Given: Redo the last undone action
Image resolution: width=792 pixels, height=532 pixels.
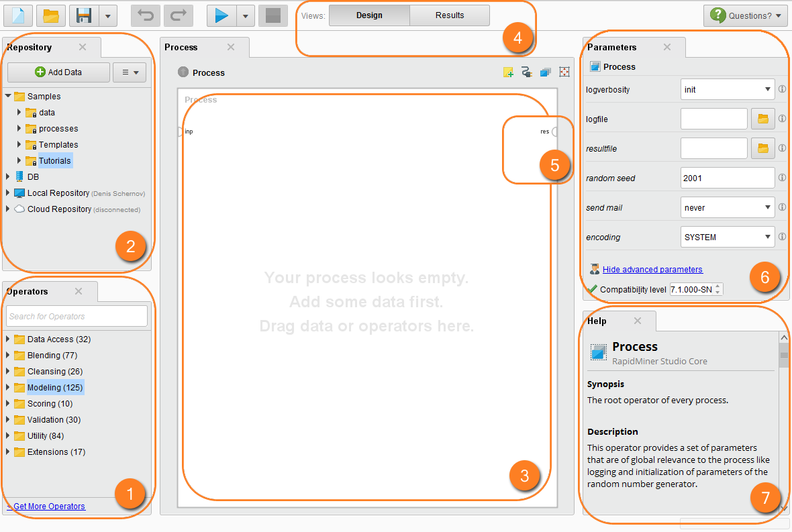Looking at the screenshot, I should [x=178, y=15].
